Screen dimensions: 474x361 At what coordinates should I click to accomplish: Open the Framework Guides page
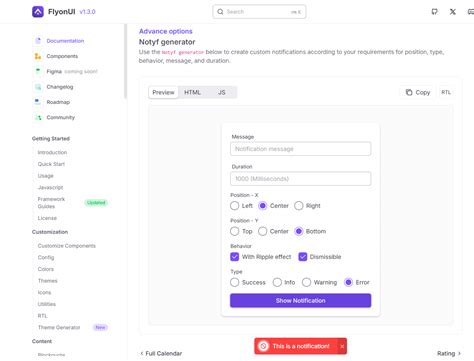[51, 203]
